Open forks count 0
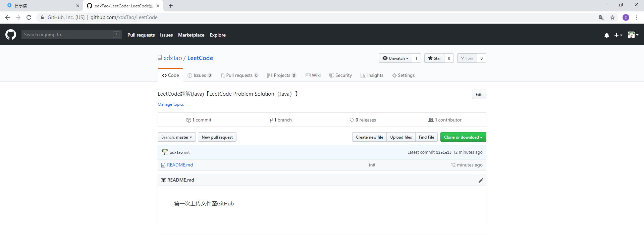This screenshot has height=243, width=644. click(482, 58)
